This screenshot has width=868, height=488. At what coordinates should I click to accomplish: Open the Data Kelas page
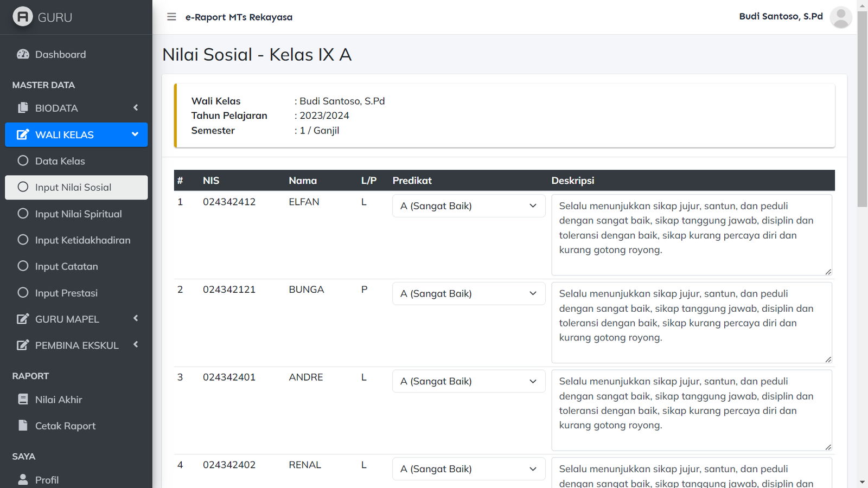click(60, 161)
